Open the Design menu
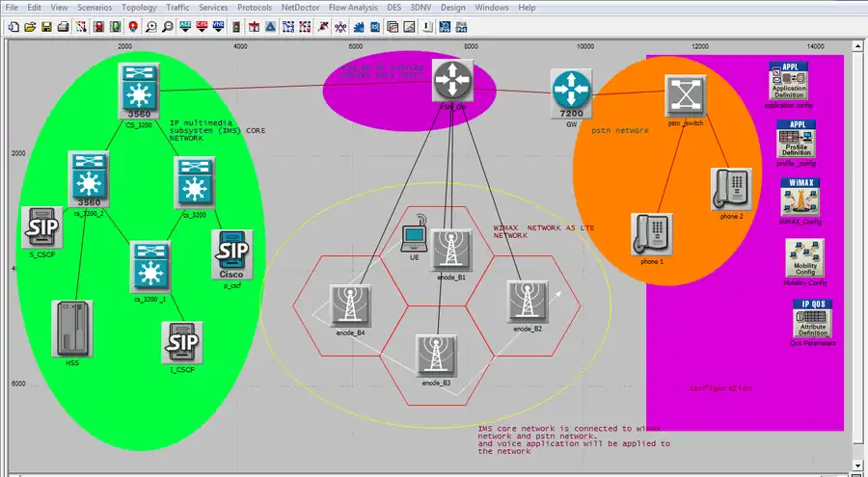 tap(453, 7)
